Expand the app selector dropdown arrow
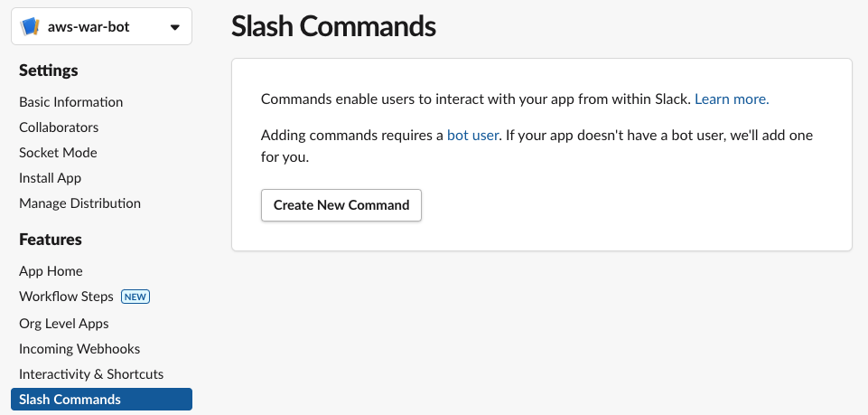The image size is (868, 415). [175, 27]
